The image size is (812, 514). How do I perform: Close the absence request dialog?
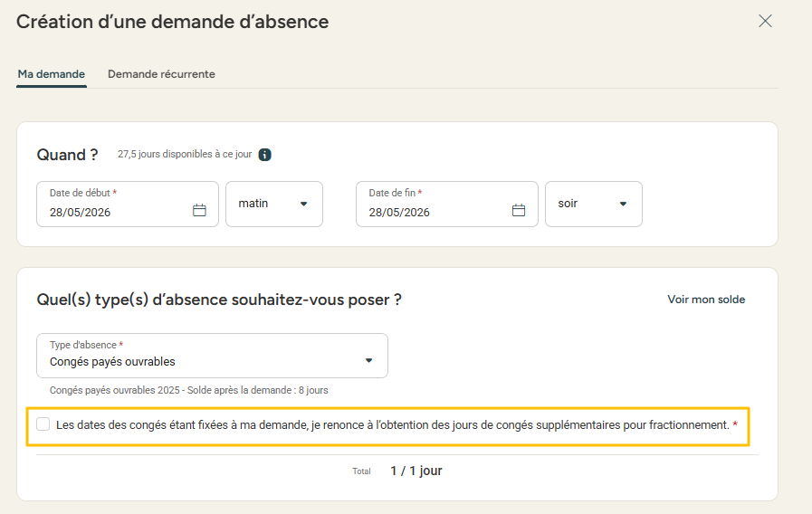(765, 21)
